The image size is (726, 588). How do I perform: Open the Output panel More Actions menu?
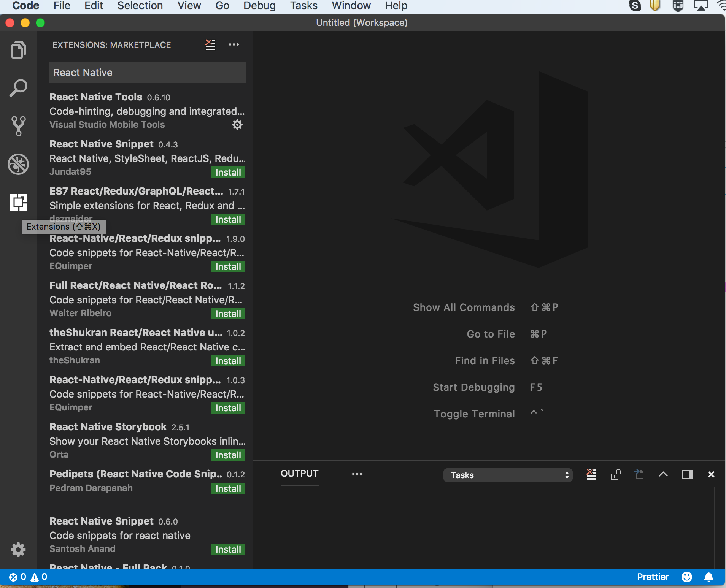(x=356, y=474)
